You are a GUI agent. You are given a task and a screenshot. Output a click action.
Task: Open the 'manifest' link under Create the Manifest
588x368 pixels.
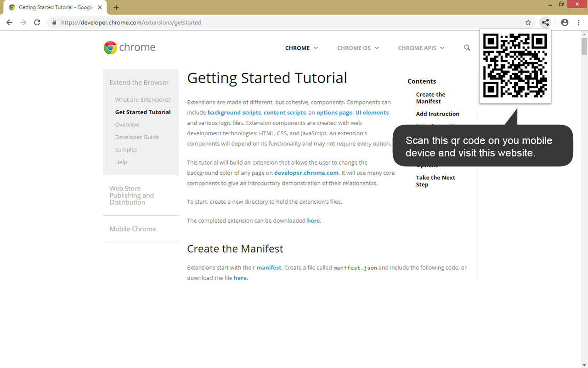pyautogui.click(x=269, y=267)
